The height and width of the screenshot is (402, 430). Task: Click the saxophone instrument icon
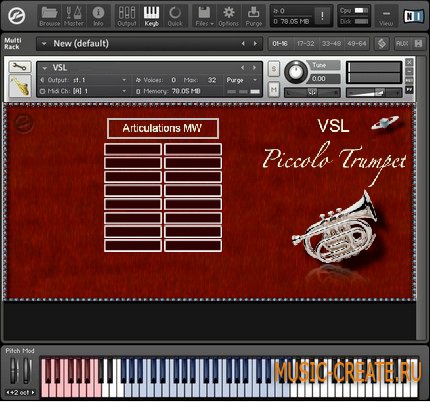(20, 86)
